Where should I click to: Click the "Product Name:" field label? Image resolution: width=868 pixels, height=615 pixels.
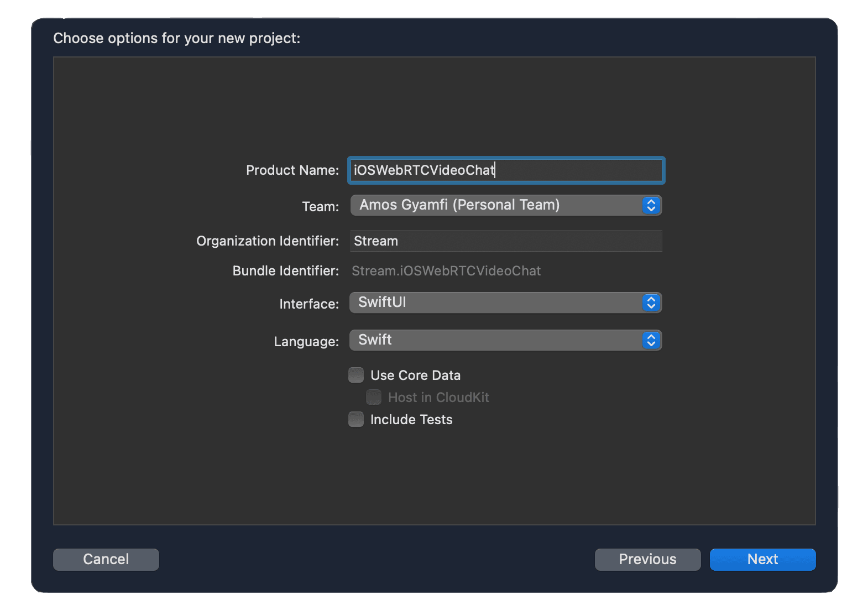[292, 170]
